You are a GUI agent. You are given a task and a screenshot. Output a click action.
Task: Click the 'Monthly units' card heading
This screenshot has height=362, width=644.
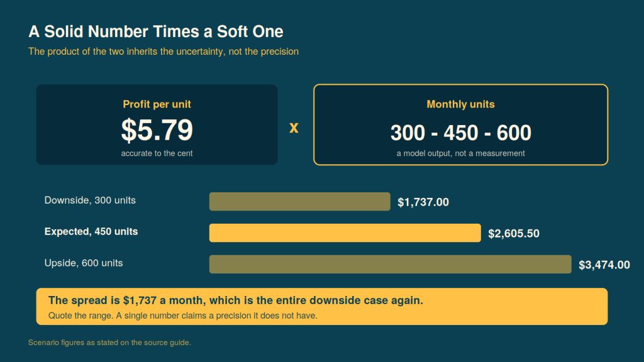pos(460,104)
